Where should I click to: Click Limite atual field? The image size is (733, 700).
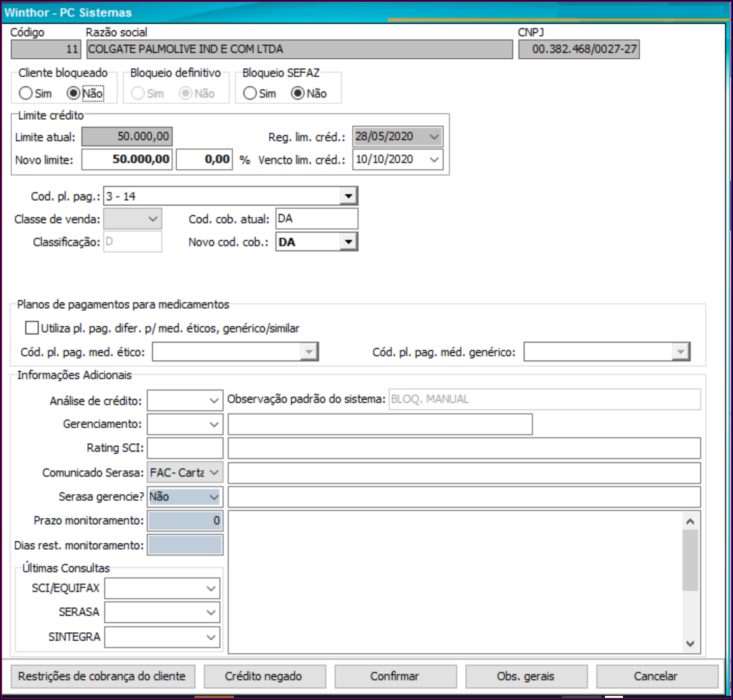tap(127, 136)
